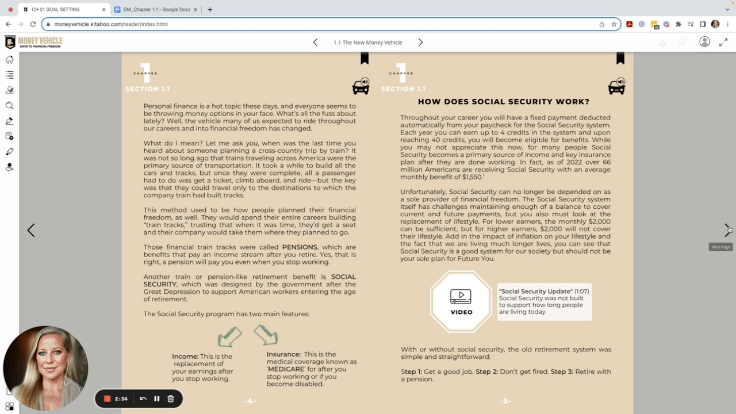Restart the recording with the undo arrow
The image size is (736, 414).
[x=143, y=399]
